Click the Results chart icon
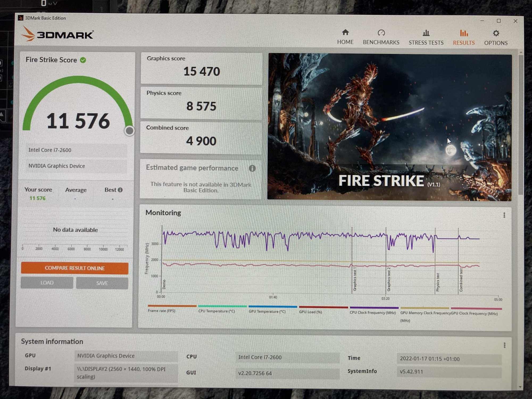This screenshot has height=399, width=532. [x=464, y=34]
